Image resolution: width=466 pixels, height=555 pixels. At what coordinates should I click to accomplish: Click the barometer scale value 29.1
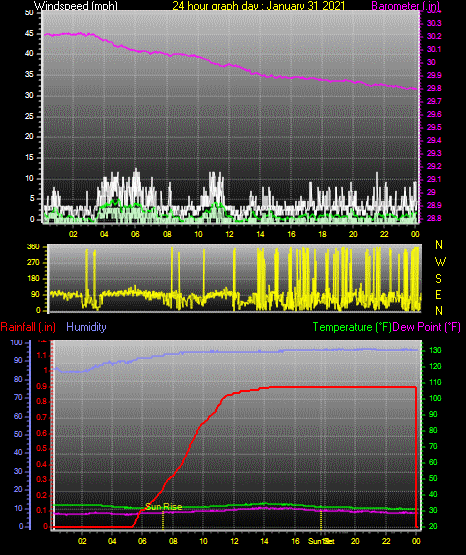pos(434,179)
